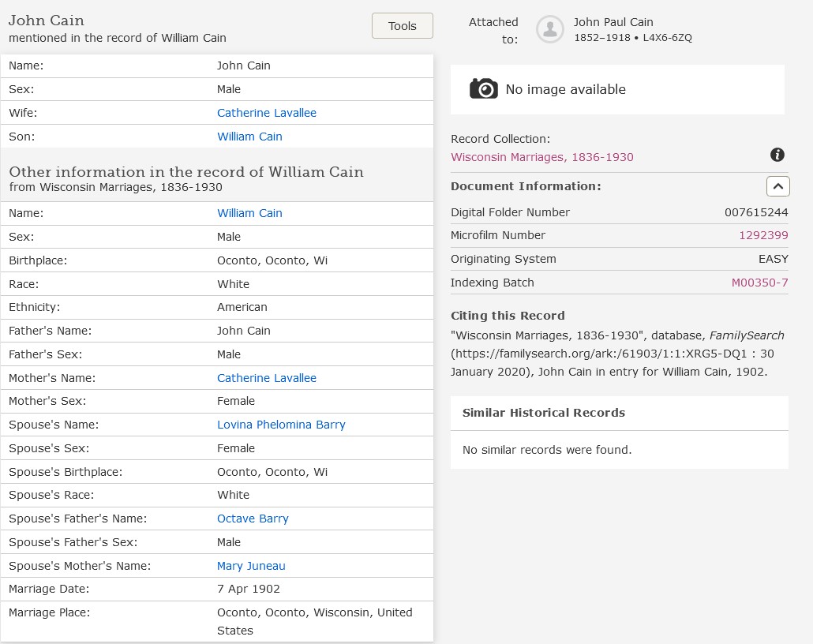Viewport: 813px width, 644px height.
Task: Open the Wisconsin Marriages, 1836-1930 collection link
Action: (541, 157)
